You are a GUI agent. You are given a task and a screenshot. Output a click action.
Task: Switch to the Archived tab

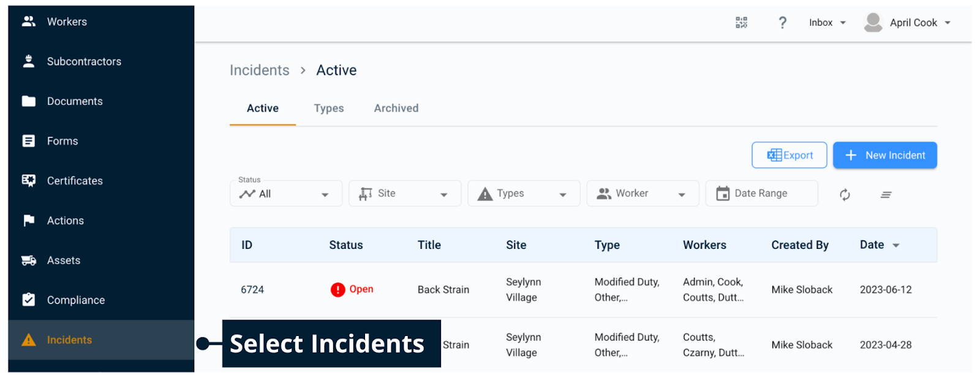pyautogui.click(x=396, y=109)
